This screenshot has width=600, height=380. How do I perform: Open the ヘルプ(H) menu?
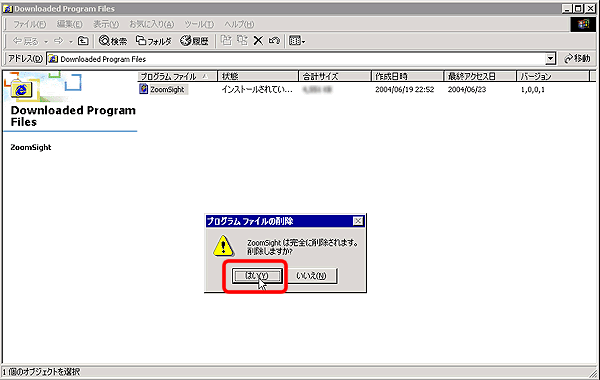pyautogui.click(x=239, y=24)
